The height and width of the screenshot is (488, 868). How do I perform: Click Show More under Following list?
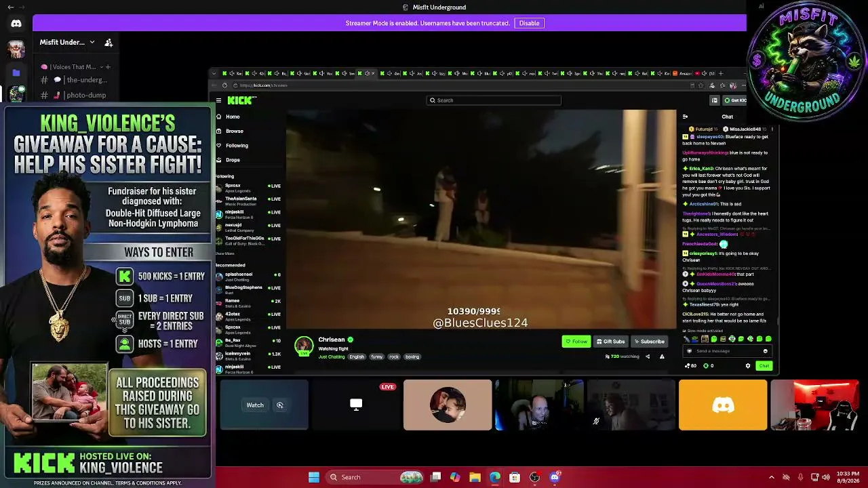pos(224,253)
